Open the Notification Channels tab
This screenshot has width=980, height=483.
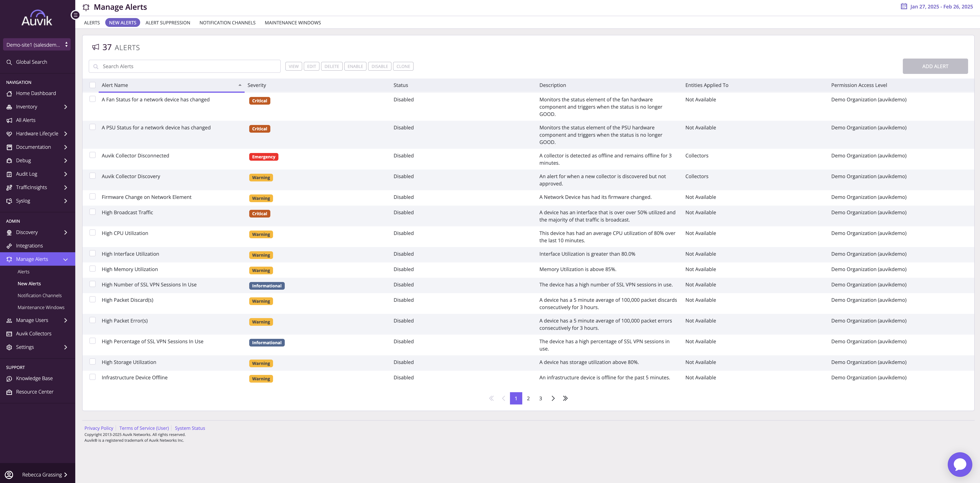[228, 23]
